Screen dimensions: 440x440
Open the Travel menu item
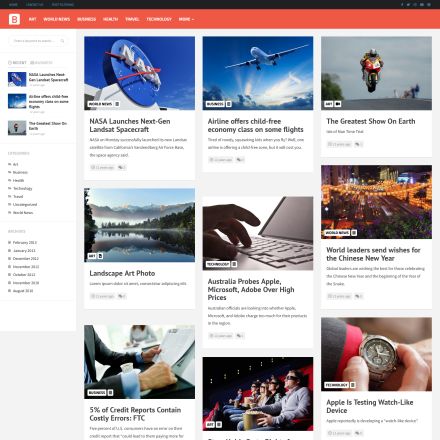pos(132,19)
